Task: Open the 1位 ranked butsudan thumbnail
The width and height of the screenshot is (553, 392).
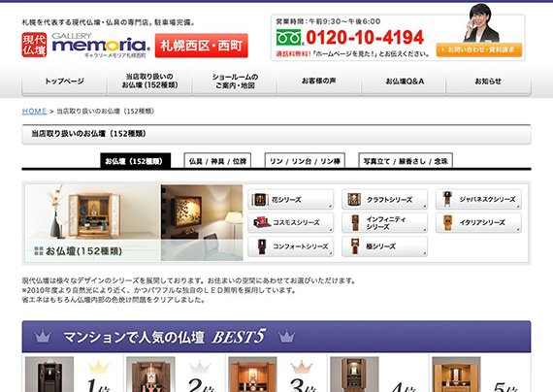Action: [49, 374]
